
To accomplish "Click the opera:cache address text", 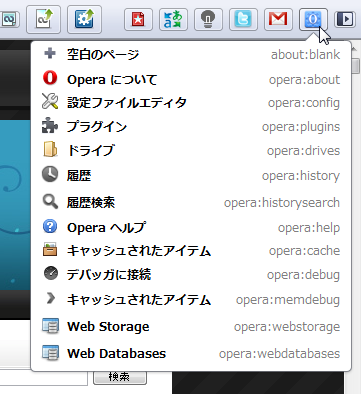I will (x=304, y=251).
